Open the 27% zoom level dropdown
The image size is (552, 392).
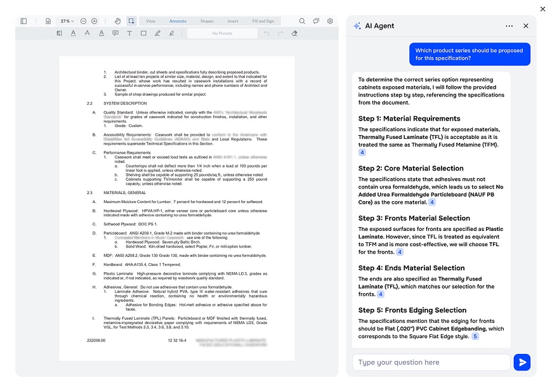tap(67, 21)
